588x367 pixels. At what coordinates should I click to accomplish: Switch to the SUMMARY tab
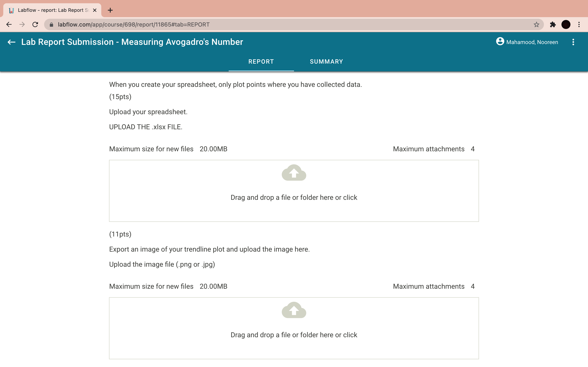point(326,62)
